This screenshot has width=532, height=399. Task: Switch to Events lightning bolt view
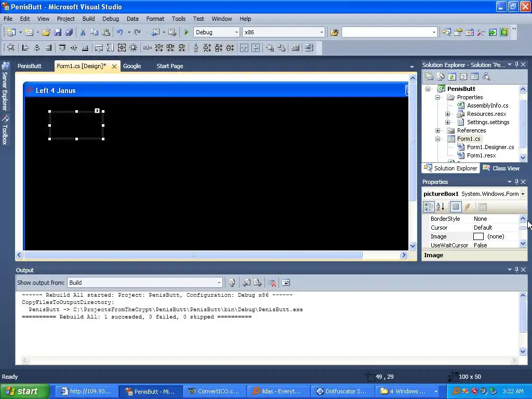(467, 207)
